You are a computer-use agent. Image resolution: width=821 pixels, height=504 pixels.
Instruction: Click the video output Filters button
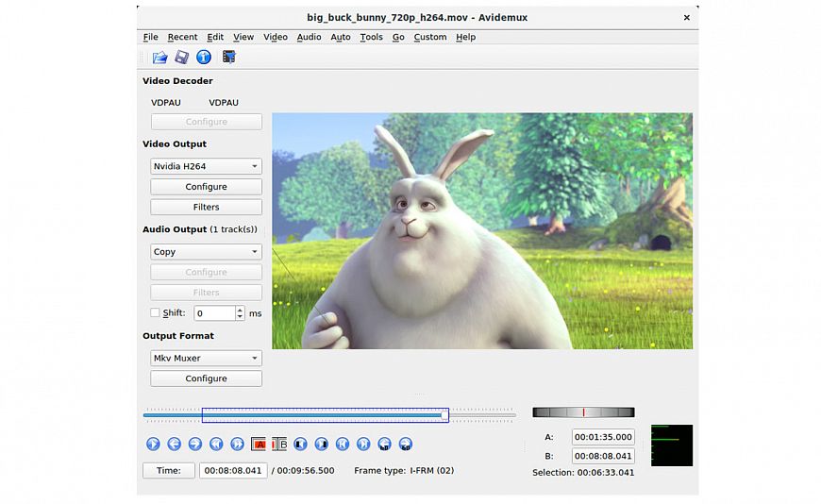click(206, 208)
